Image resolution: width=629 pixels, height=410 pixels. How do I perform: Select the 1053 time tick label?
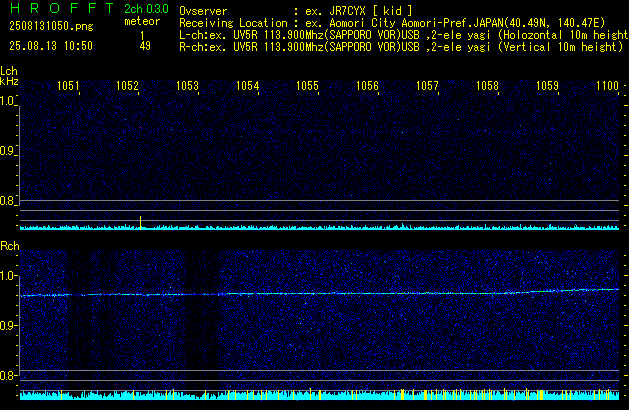pyautogui.click(x=187, y=86)
